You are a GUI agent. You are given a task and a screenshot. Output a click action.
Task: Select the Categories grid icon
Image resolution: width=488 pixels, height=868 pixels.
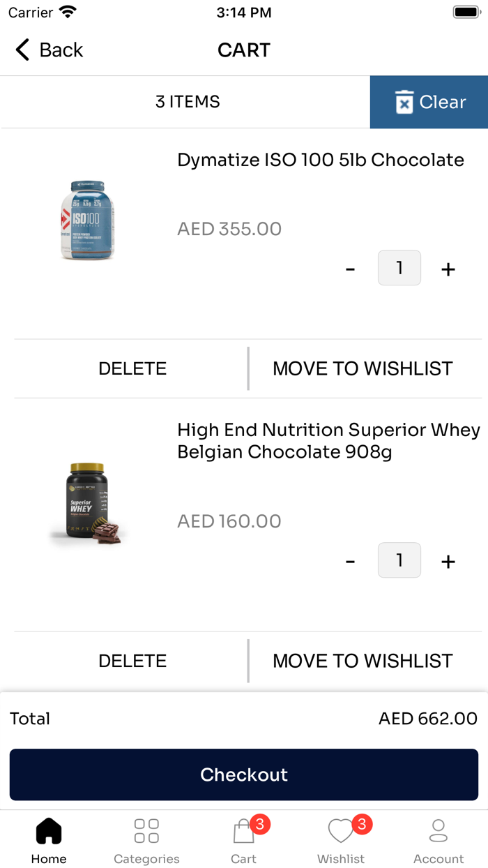click(146, 830)
